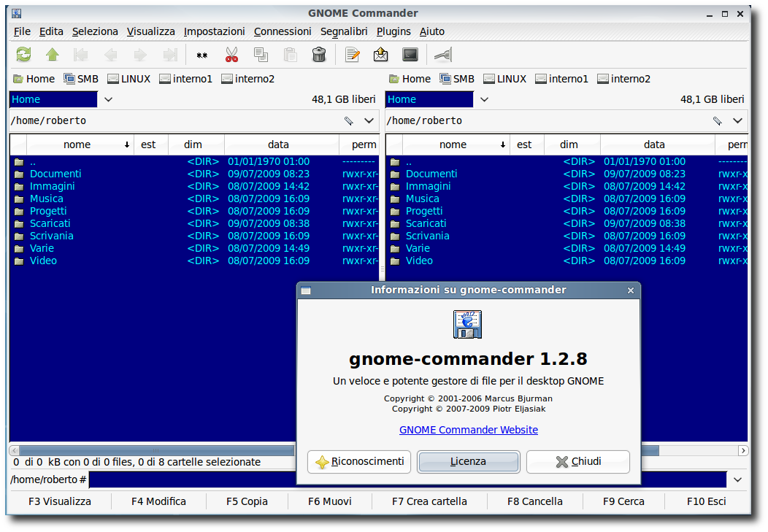The width and height of the screenshot is (768, 532).
Task: Click the Send files mail icon
Action: [380, 54]
